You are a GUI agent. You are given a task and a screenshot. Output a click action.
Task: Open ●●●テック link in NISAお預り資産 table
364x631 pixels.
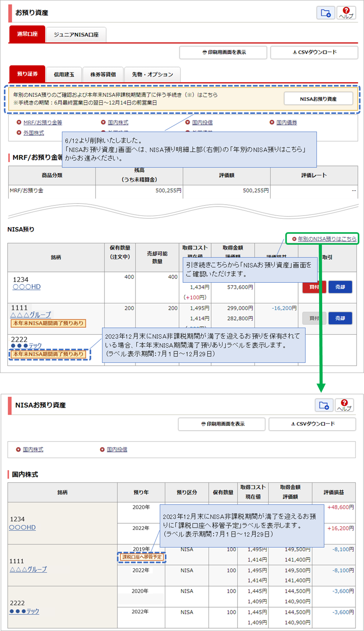pos(24,611)
